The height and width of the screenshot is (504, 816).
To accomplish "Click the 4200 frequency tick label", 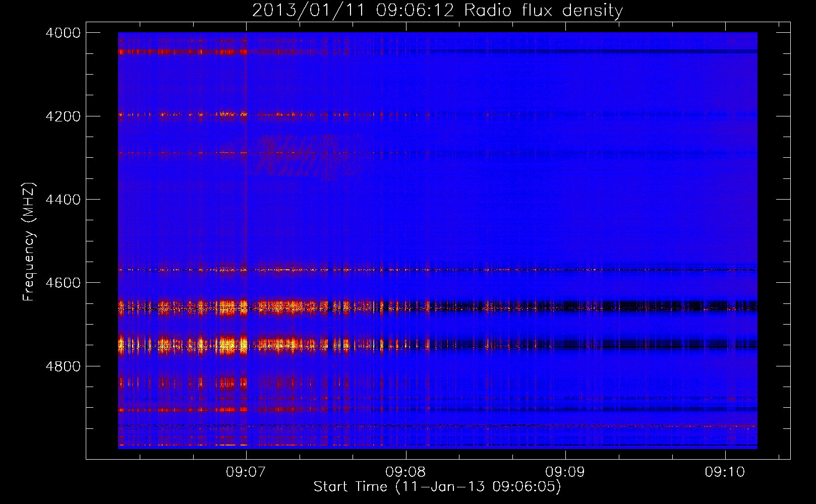I will (63, 116).
